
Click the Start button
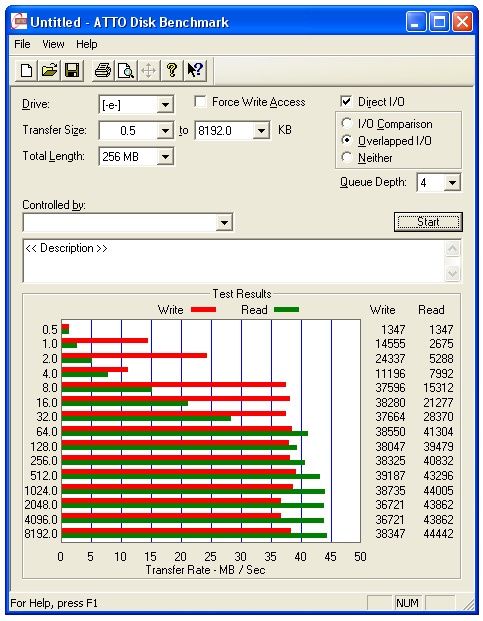click(428, 222)
